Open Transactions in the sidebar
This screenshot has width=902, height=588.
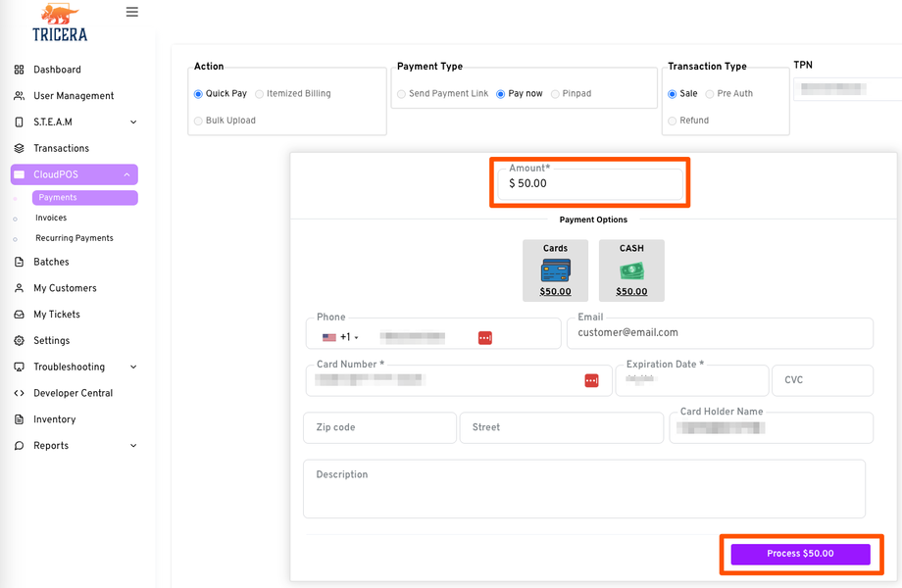[61, 149]
